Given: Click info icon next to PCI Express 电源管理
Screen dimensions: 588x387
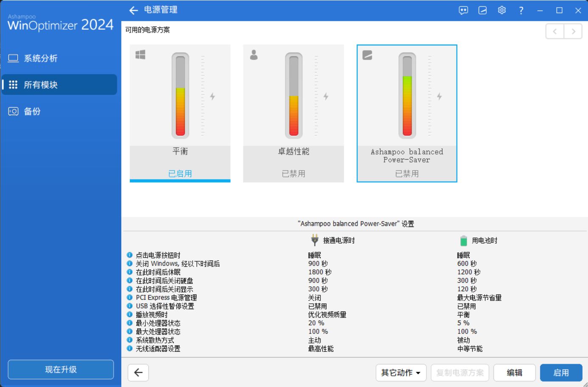Looking at the screenshot, I should point(130,297).
